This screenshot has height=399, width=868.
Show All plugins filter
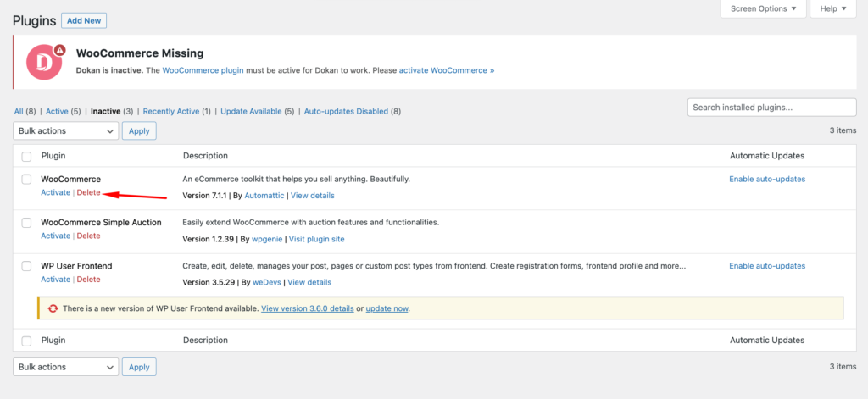tap(19, 111)
